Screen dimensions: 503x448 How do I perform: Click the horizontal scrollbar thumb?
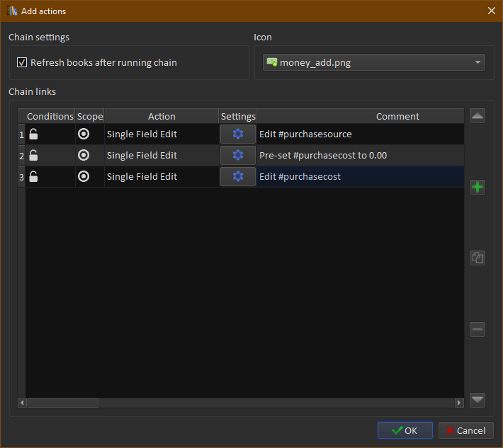[62, 403]
